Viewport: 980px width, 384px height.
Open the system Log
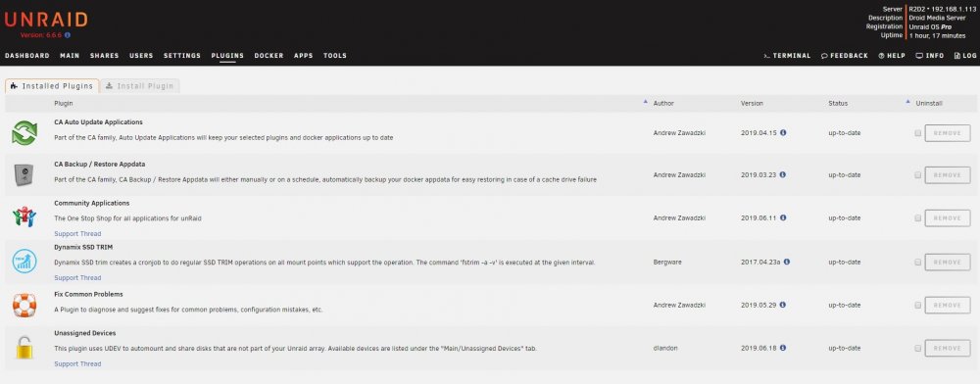tap(965, 56)
